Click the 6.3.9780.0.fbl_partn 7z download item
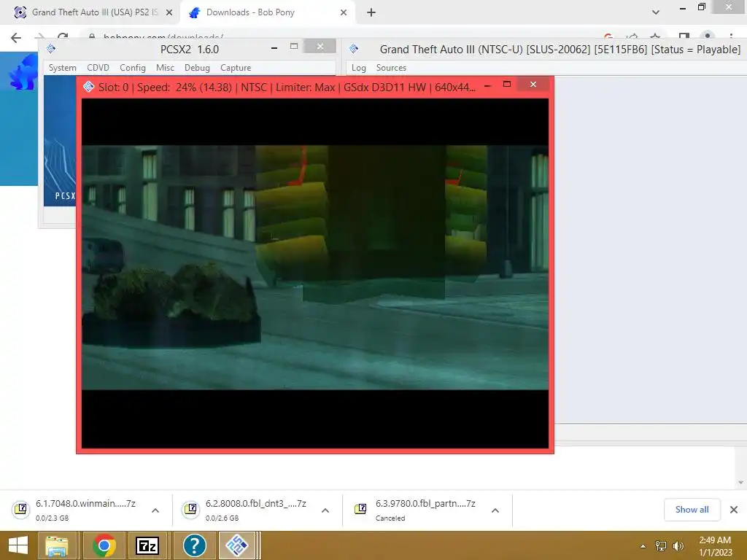Screen dimensions: 747x560 coord(425,510)
